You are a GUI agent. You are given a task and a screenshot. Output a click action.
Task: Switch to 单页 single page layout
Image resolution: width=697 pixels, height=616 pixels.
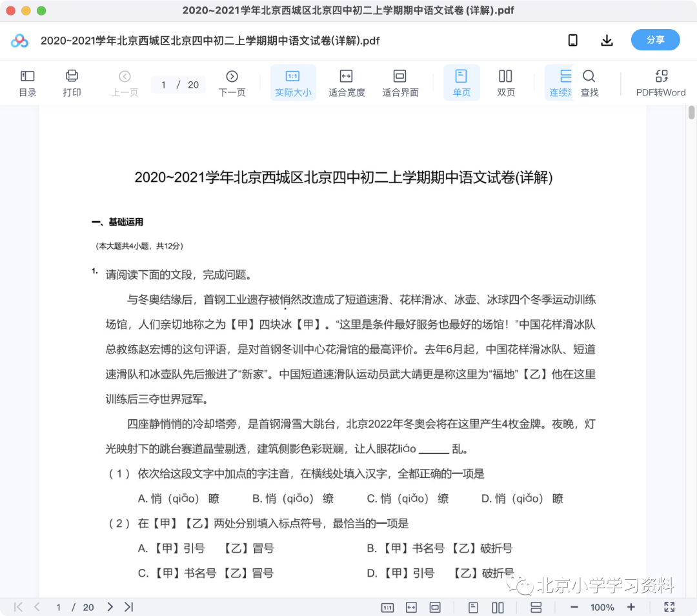(461, 83)
